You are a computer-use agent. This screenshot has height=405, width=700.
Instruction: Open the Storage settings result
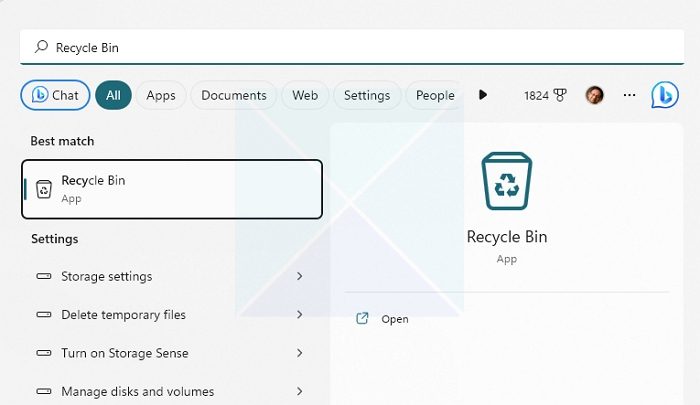click(170, 276)
